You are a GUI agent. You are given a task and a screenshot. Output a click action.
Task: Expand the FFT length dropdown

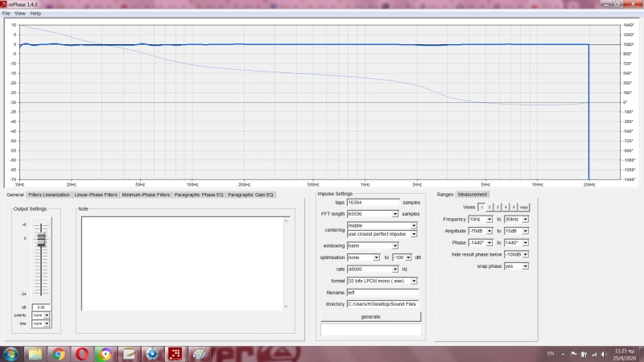(372, 214)
